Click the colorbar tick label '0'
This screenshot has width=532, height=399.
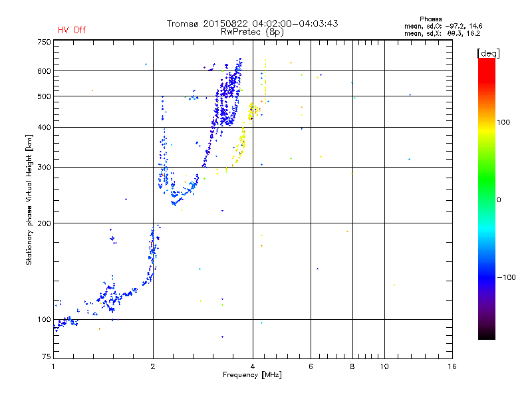(499, 200)
